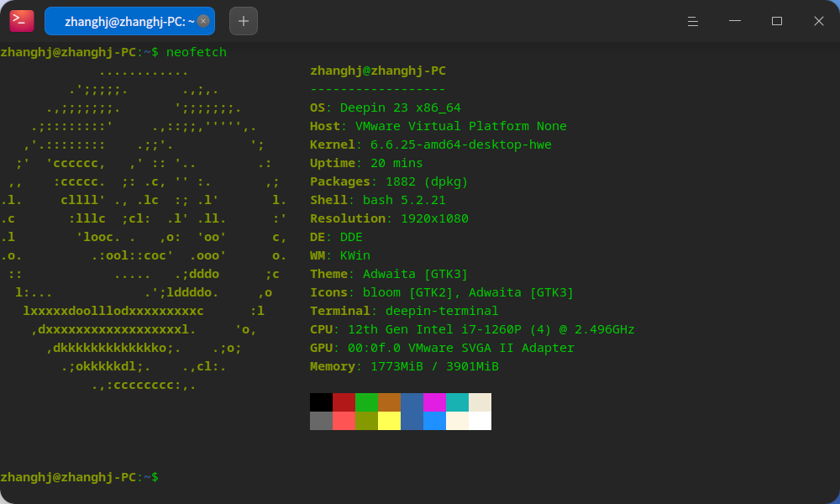This screenshot has width=840, height=504.
Task: Minimize the terminal window
Action: (x=735, y=21)
